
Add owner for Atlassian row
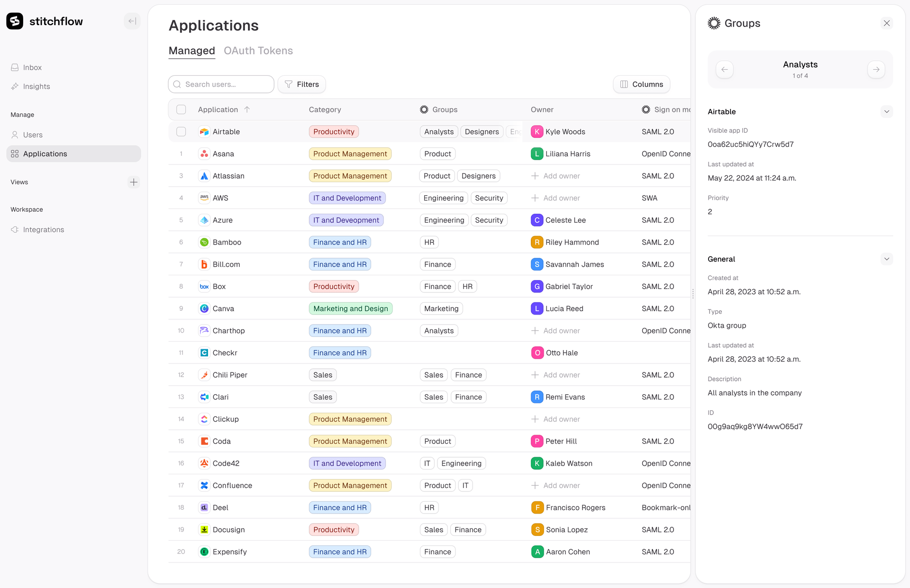pos(555,176)
